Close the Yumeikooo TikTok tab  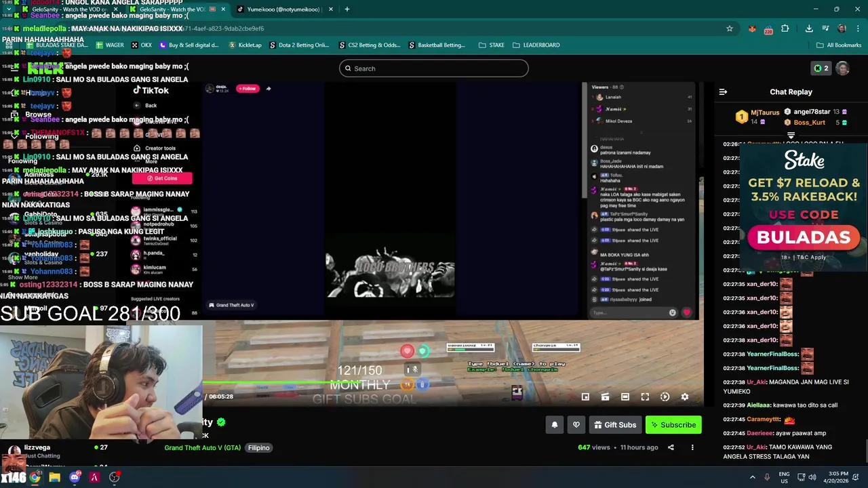pyautogui.click(x=331, y=9)
